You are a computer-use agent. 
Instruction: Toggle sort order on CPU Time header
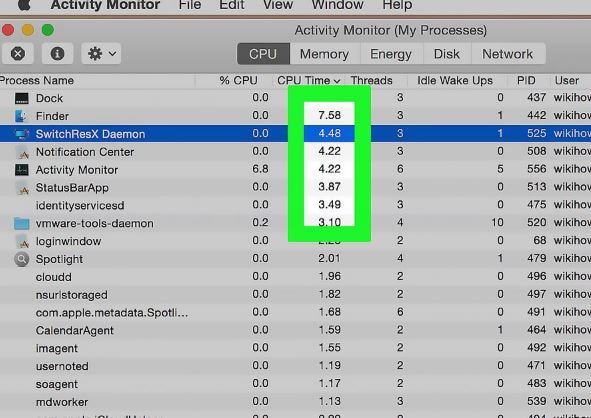pyautogui.click(x=309, y=81)
